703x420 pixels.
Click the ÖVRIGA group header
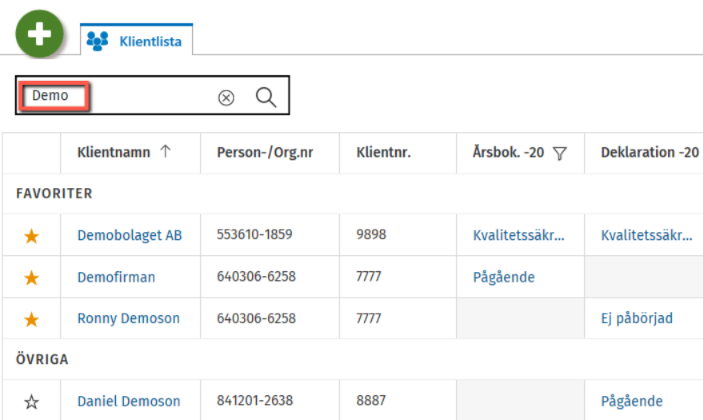(x=42, y=359)
